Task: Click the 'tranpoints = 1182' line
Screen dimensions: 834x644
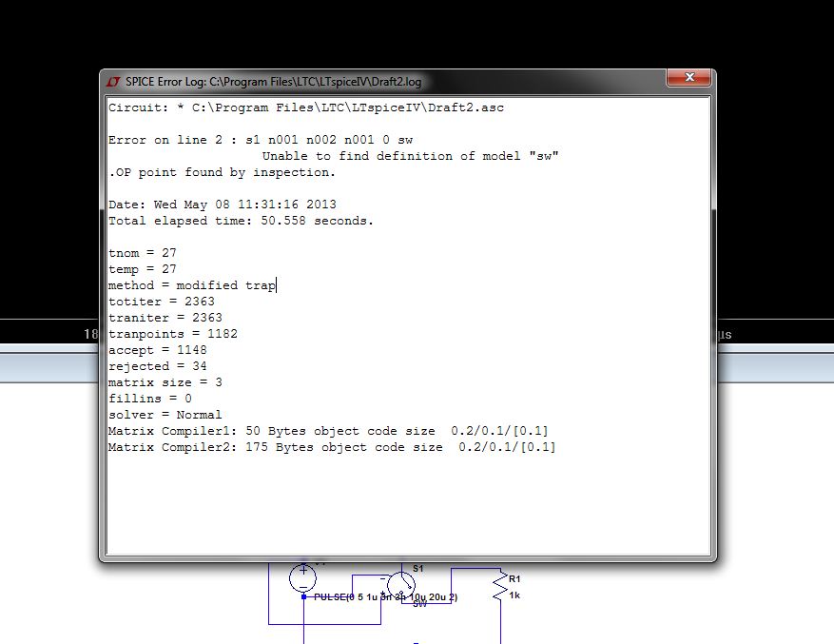Action: coord(173,334)
